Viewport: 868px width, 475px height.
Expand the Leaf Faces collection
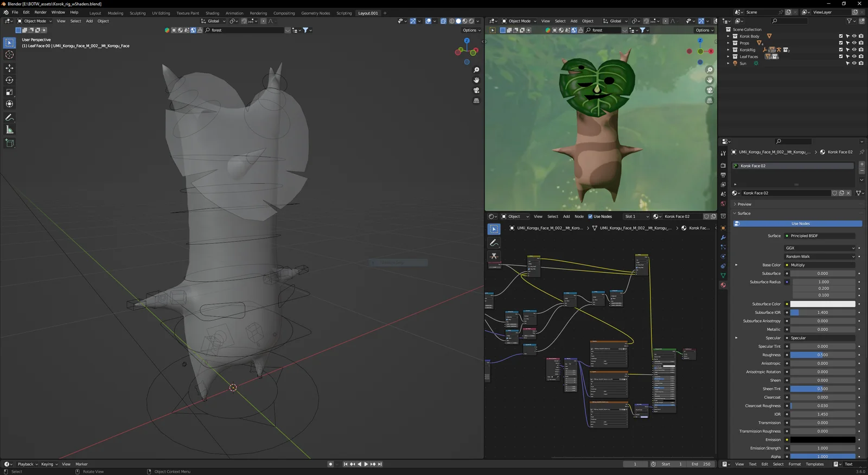tap(729, 56)
